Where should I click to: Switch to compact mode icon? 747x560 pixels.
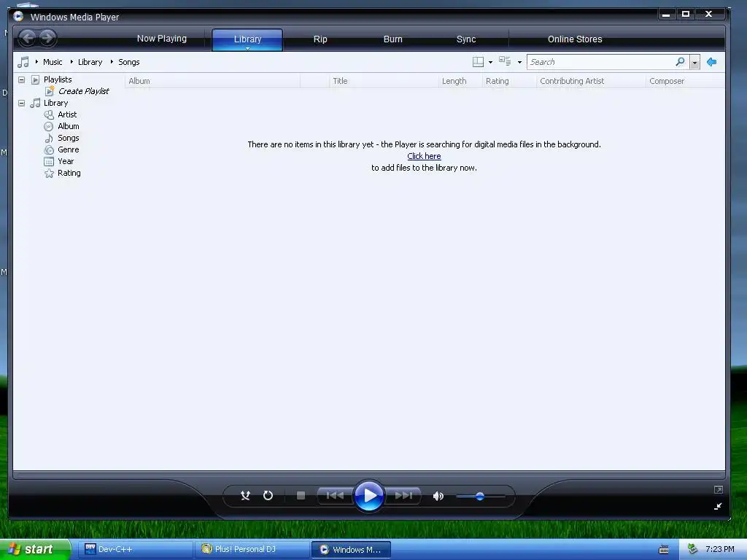pyautogui.click(x=718, y=506)
